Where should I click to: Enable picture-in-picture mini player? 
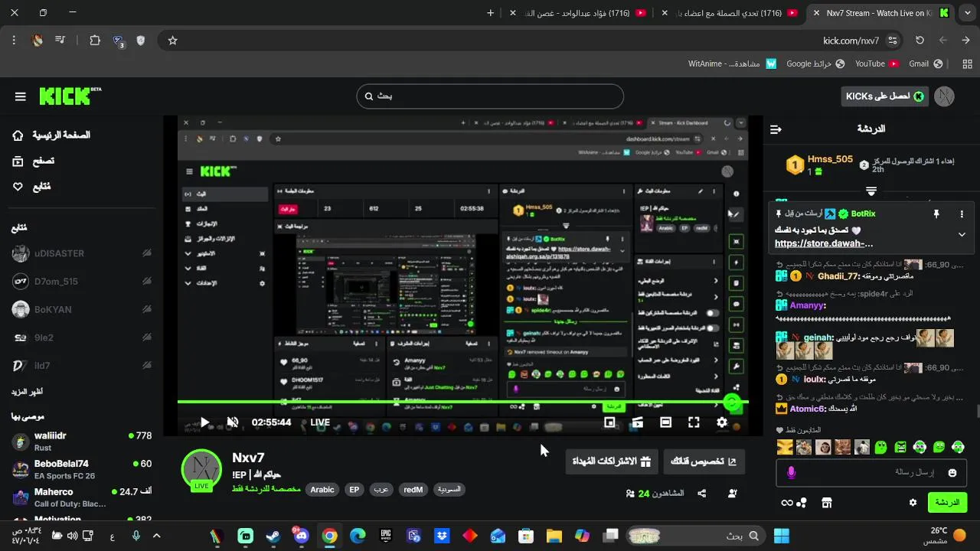click(x=609, y=422)
